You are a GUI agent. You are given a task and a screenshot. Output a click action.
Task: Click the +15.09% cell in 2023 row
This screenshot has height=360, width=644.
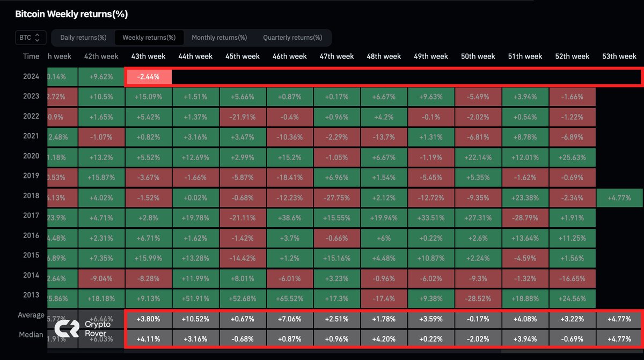click(149, 97)
